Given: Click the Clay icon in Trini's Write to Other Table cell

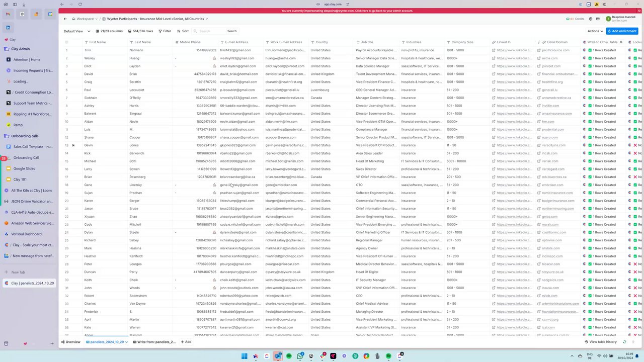Looking at the screenshot, I should pyautogui.click(x=584, y=50).
